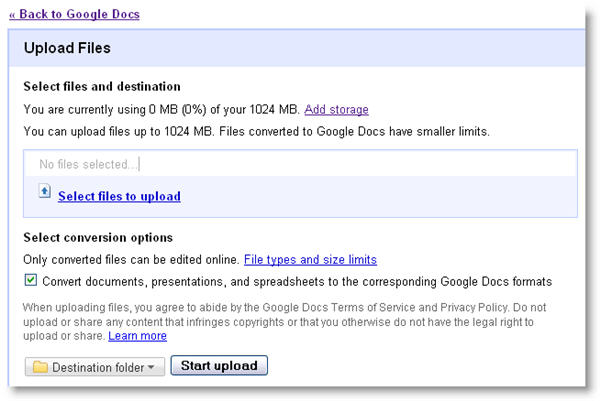Click the Select files and destination heading
600x401 pixels.
click(101, 87)
